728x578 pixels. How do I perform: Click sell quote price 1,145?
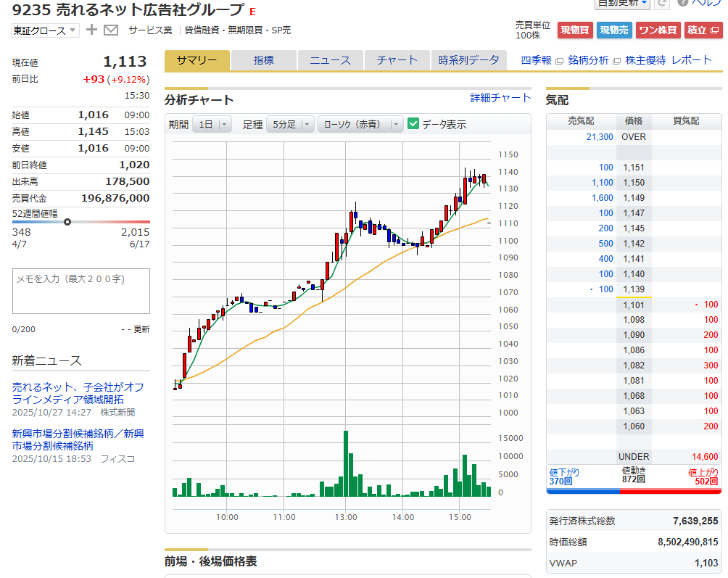[x=634, y=228]
